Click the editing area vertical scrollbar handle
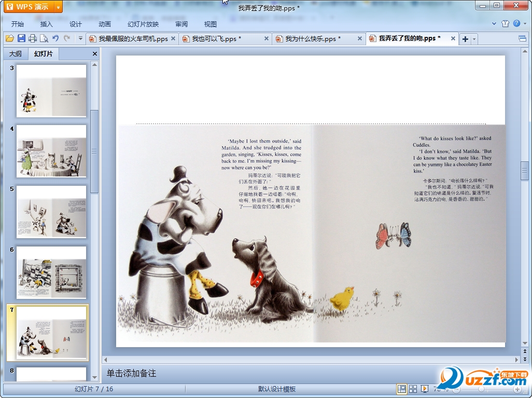The height and width of the screenshot is (398, 532). point(525,171)
